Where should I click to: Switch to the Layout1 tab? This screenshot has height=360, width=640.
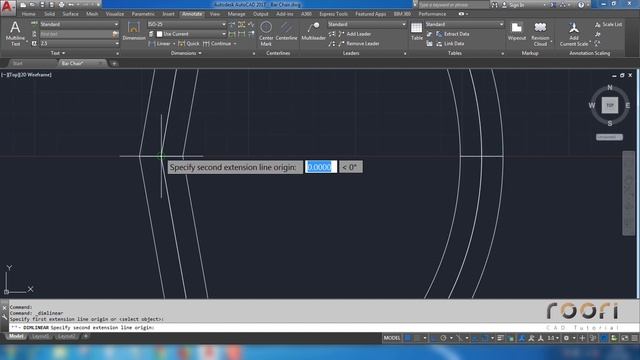click(40, 336)
